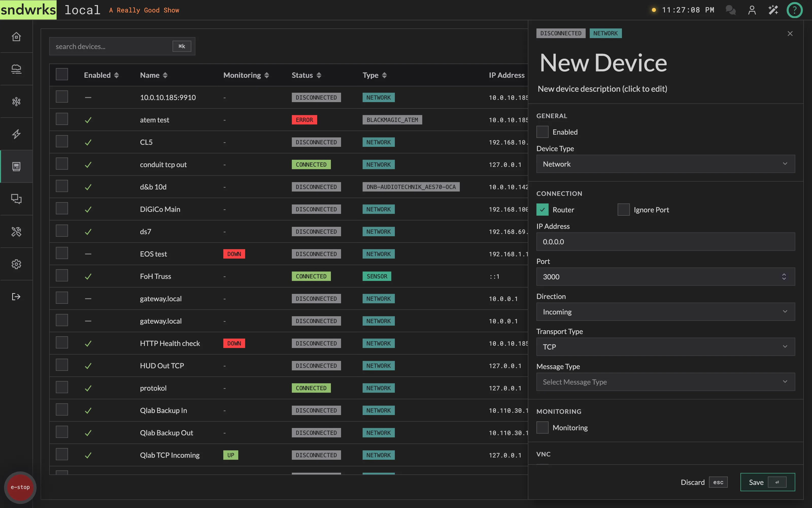Open the Transport Type TCP dropdown

coord(665,347)
